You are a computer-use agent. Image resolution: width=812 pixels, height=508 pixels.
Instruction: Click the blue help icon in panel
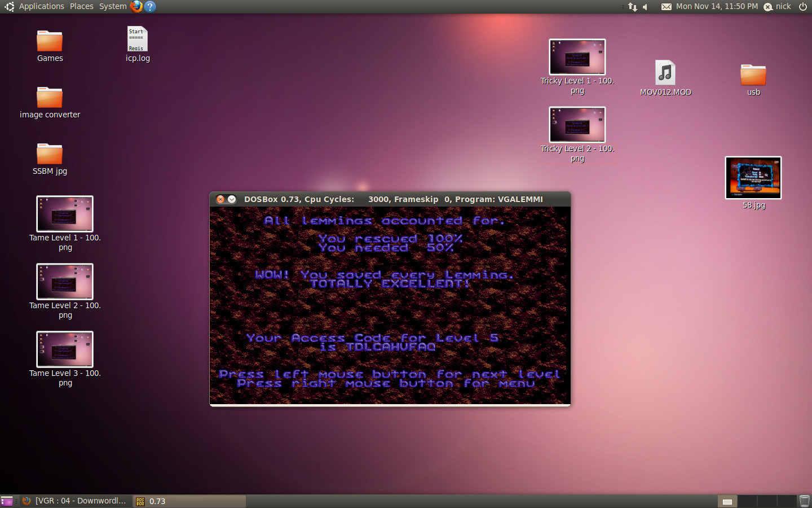point(149,6)
